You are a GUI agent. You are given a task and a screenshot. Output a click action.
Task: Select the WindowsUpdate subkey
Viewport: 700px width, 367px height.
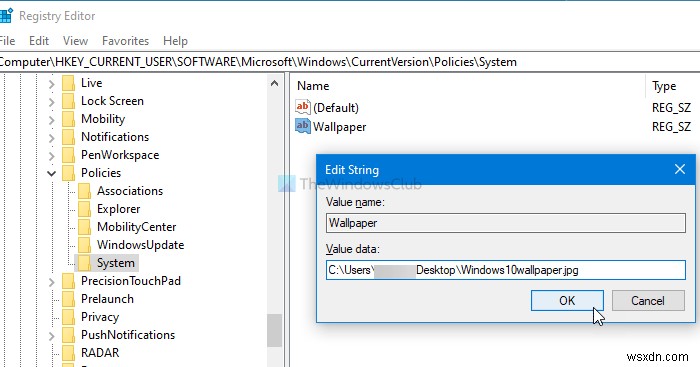[x=140, y=245]
